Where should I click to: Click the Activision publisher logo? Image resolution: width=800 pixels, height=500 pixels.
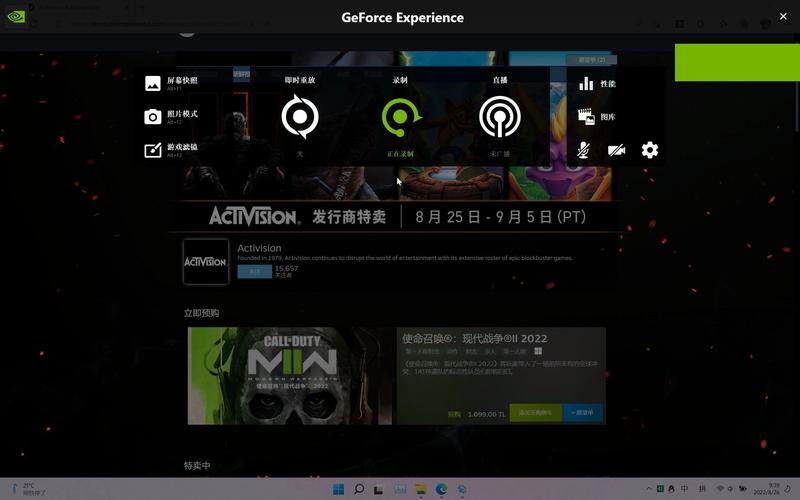(206, 261)
